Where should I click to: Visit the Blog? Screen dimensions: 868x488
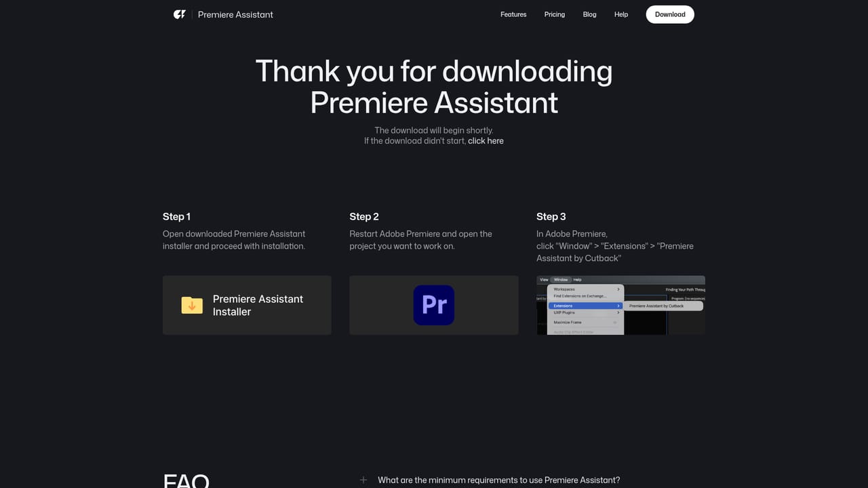[589, 14]
